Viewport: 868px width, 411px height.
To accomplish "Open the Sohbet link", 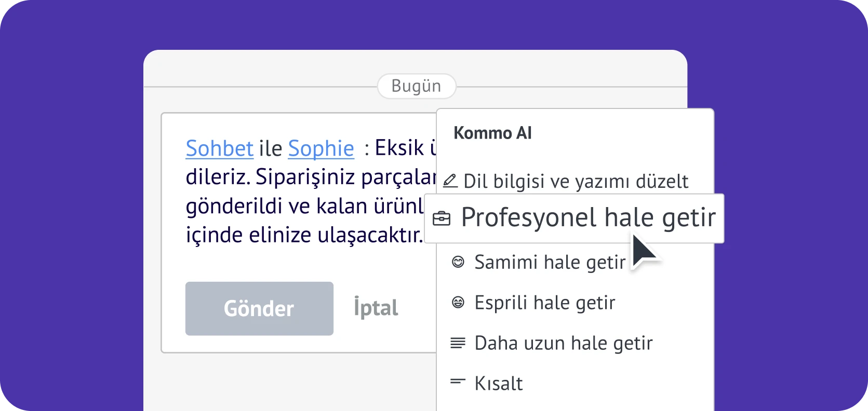I will [219, 148].
